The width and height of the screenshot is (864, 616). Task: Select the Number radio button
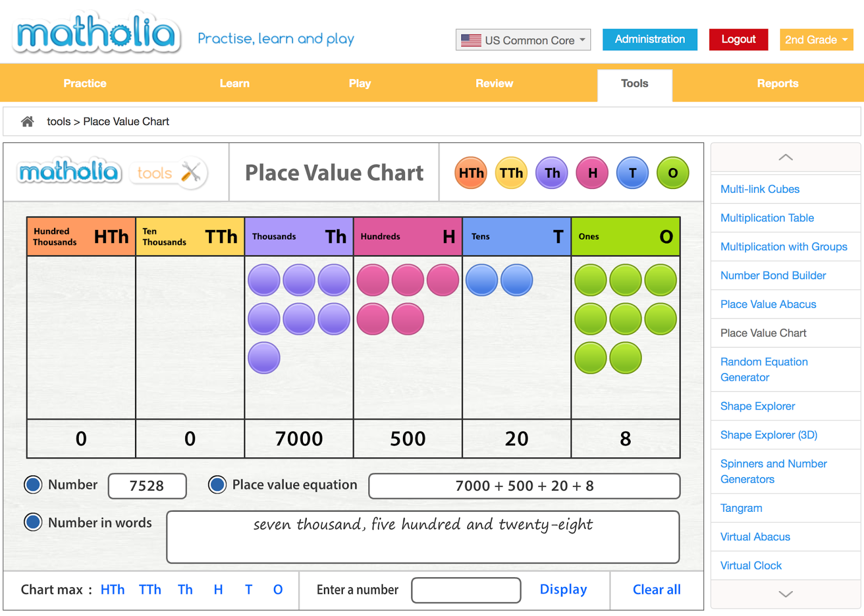pyautogui.click(x=33, y=484)
